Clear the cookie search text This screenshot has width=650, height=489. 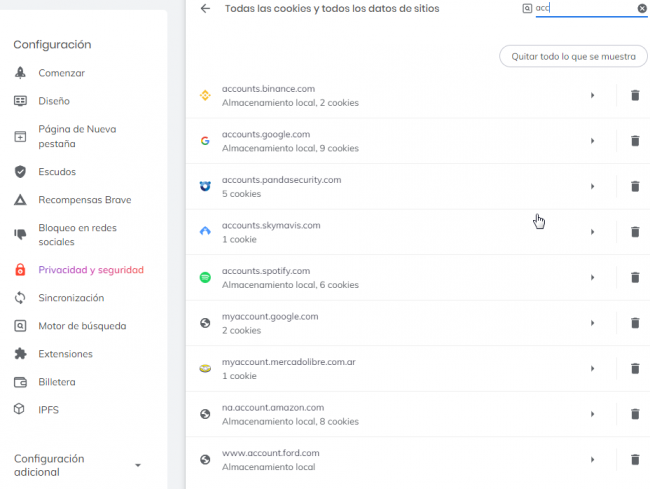point(642,8)
